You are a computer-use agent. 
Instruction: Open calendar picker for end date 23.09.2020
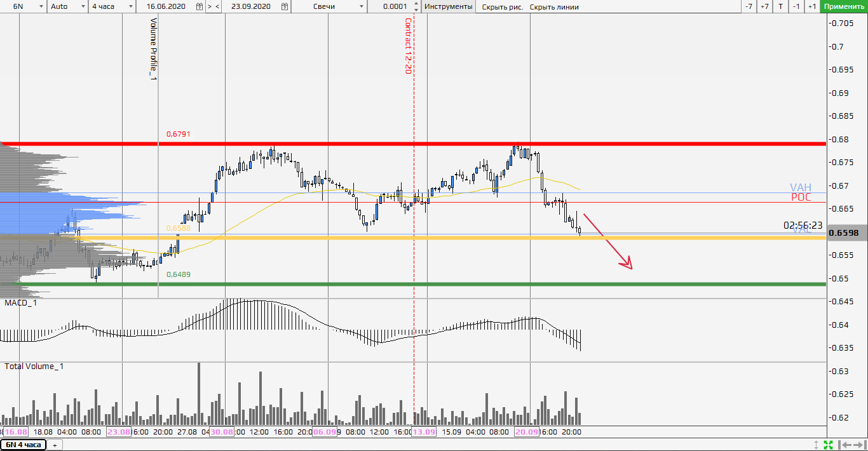coord(285,6)
